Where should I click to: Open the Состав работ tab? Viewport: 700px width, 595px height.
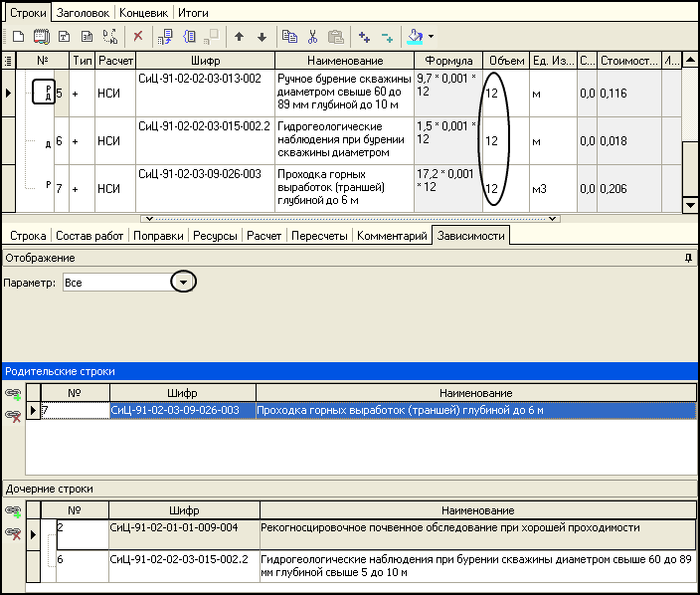[x=89, y=236]
